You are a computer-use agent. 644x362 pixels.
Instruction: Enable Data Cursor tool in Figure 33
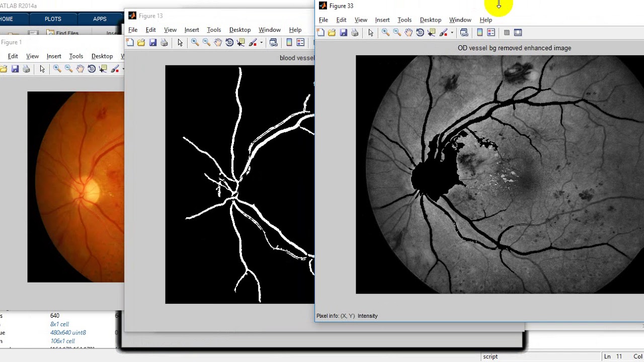pos(431,33)
